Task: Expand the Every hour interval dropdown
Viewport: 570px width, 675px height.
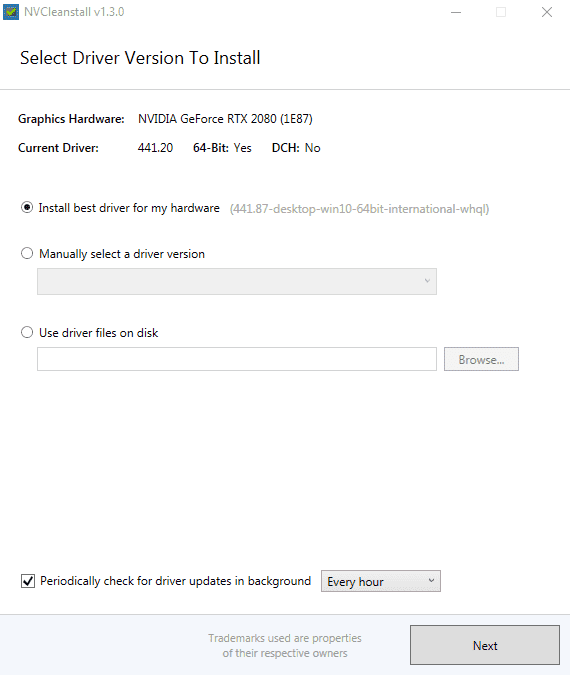Action: pyautogui.click(x=381, y=581)
